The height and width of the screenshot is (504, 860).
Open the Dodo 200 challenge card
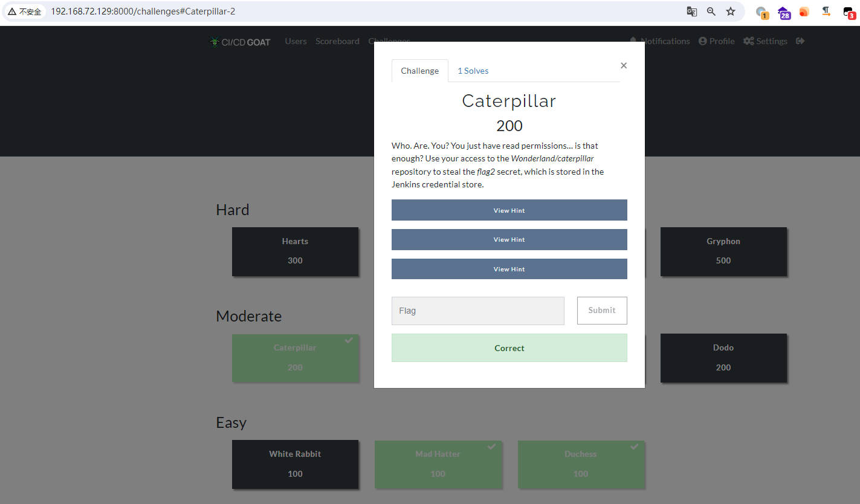(723, 358)
